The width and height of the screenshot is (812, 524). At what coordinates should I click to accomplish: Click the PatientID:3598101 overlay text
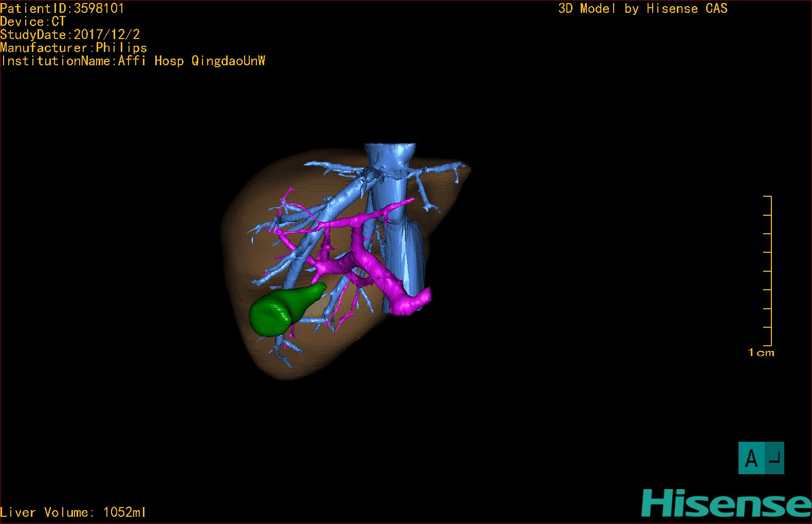62,8
